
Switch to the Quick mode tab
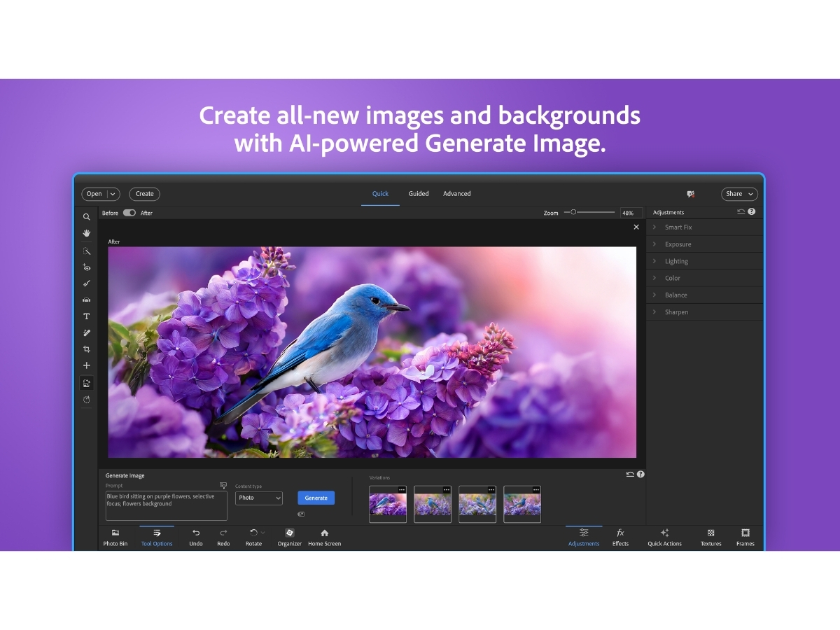point(380,194)
